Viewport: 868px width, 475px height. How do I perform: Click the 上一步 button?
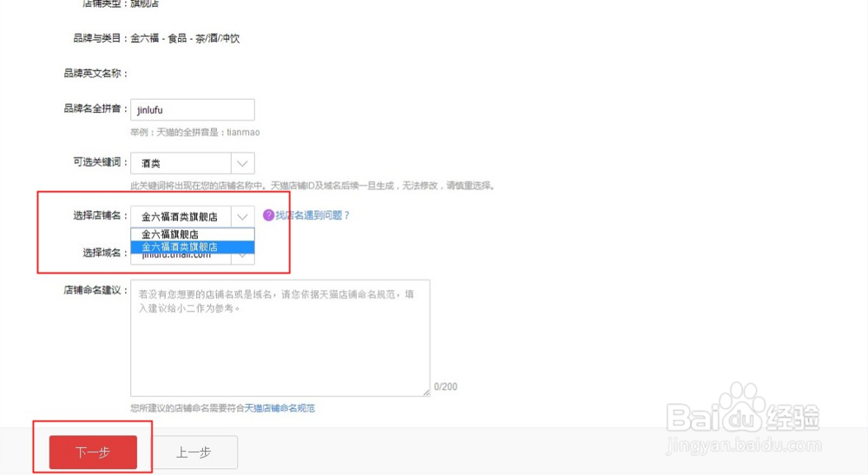[x=194, y=452]
